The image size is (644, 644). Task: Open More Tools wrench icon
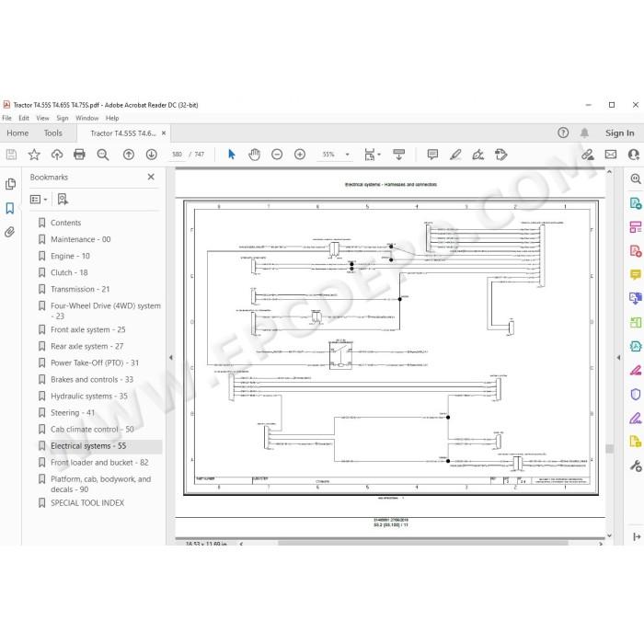click(x=636, y=466)
